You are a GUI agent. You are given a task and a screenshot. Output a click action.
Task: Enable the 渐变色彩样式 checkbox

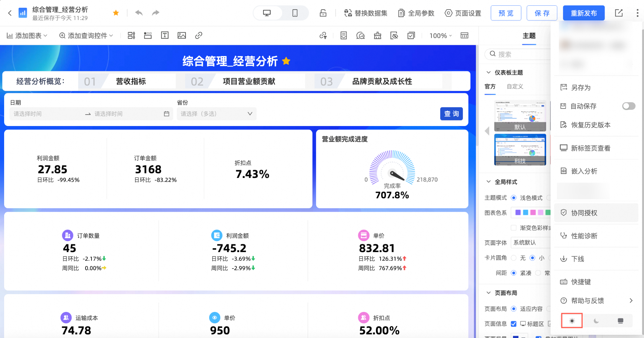click(513, 228)
